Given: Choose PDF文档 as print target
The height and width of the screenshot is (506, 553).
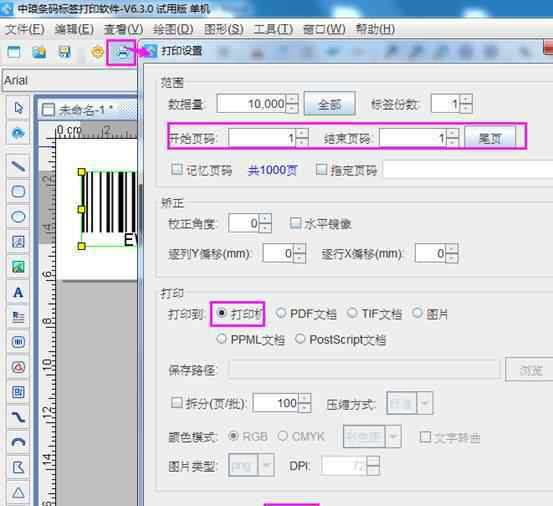Looking at the screenshot, I should point(281,313).
